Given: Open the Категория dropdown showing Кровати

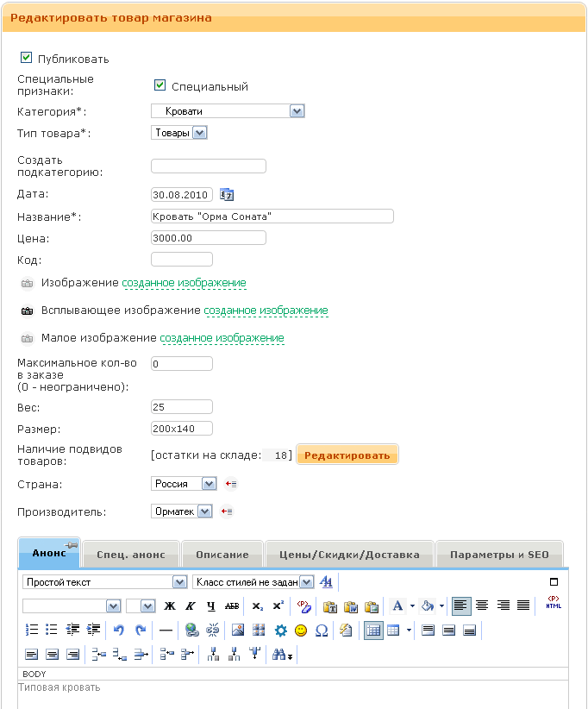Looking at the screenshot, I should point(228,110).
